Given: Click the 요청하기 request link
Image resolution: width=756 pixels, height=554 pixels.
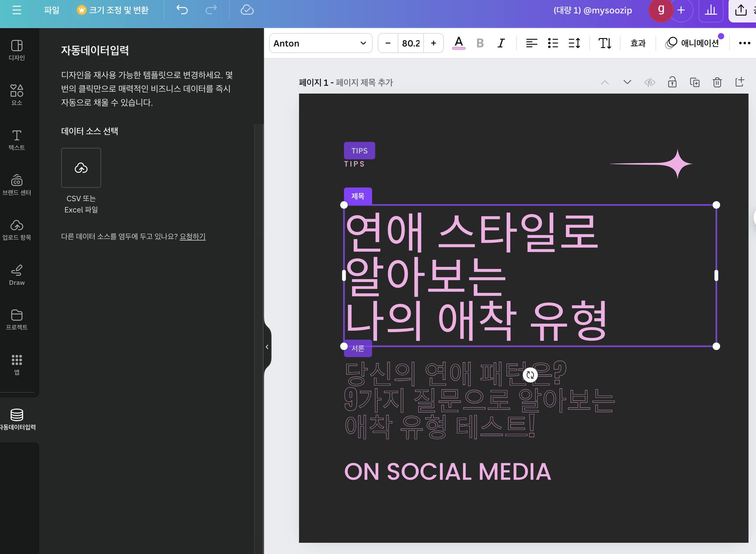Looking at the screenshot, I should pyautogui.click(x=193, y=236).
